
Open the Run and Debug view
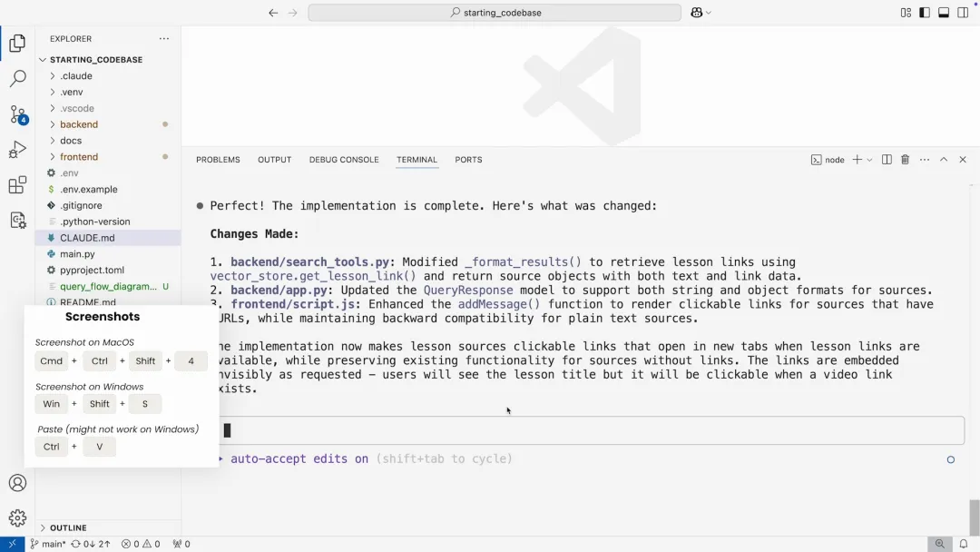(x=17, y=150)
